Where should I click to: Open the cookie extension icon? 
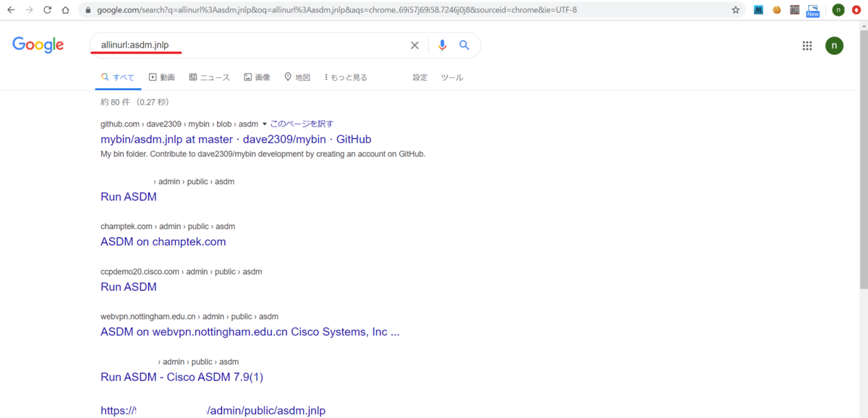click(777, 10)
